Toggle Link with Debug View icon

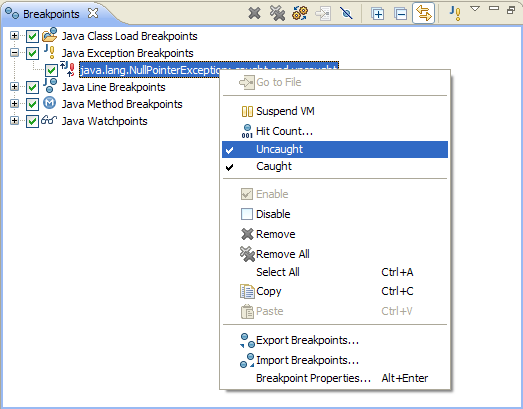click(424, 13)
